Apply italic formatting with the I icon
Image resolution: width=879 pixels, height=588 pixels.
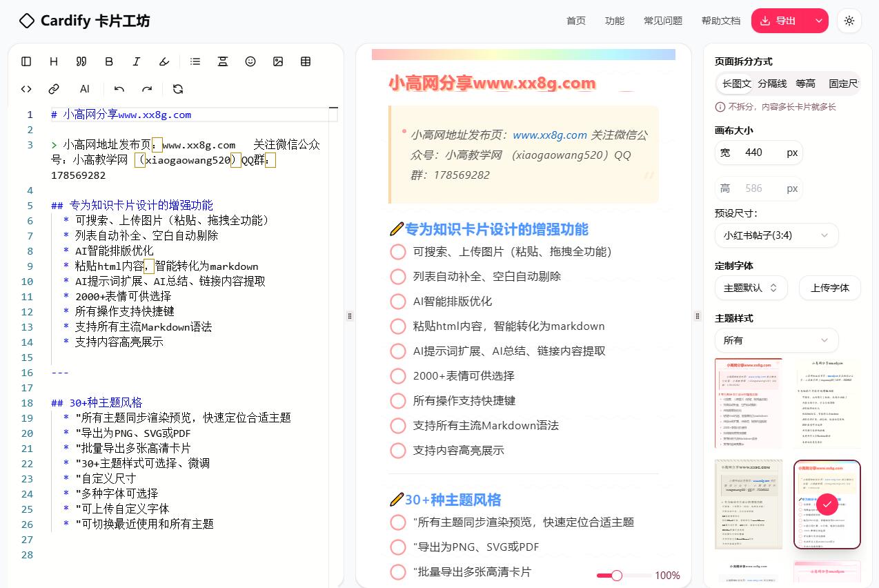(x=137, y=61)
